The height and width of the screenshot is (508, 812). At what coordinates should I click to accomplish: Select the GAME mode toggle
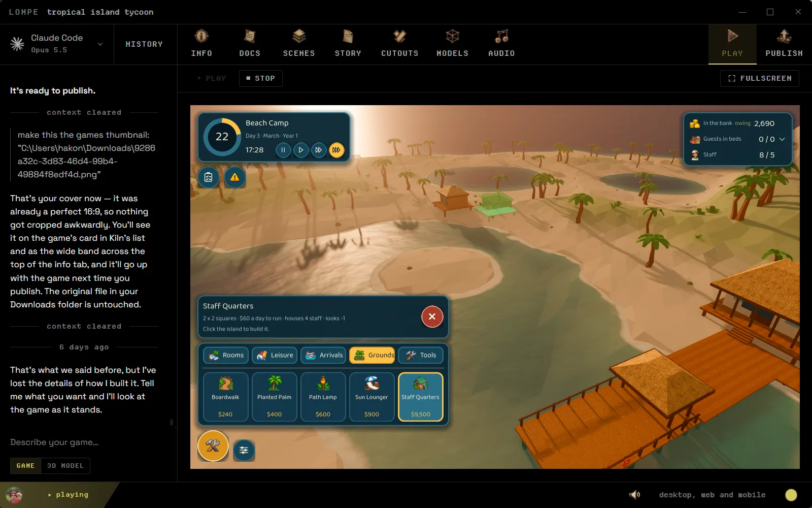click(x=25, y=466)
